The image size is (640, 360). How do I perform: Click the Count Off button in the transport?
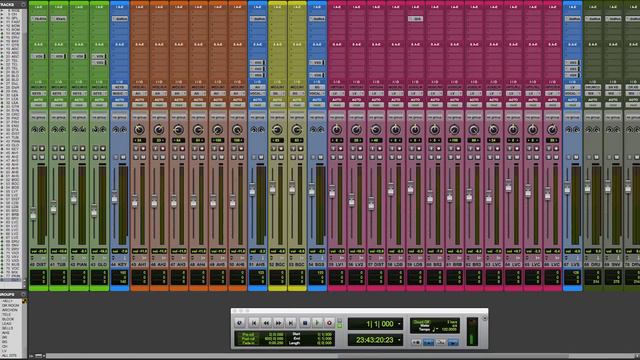[x=422, y=322]
